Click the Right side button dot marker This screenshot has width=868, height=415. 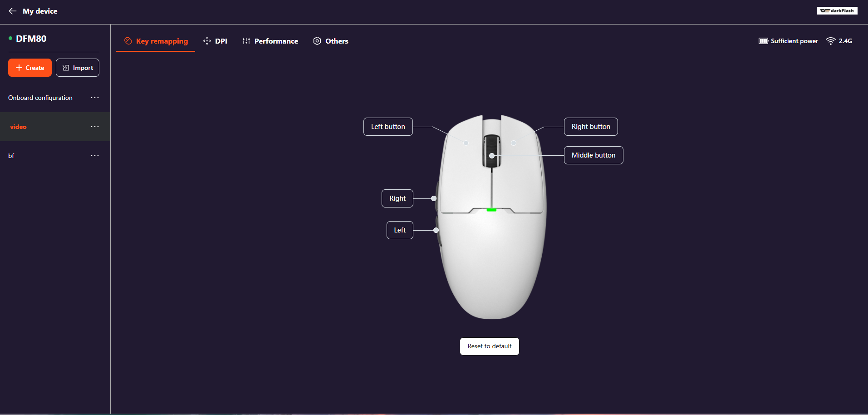(x=434, y=198)
